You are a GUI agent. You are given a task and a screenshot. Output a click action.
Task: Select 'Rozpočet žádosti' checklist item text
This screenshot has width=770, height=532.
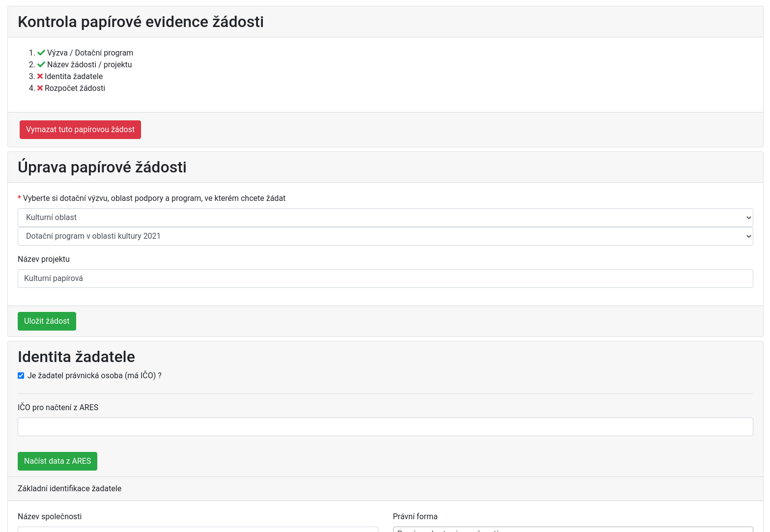[x=75, y=88]
